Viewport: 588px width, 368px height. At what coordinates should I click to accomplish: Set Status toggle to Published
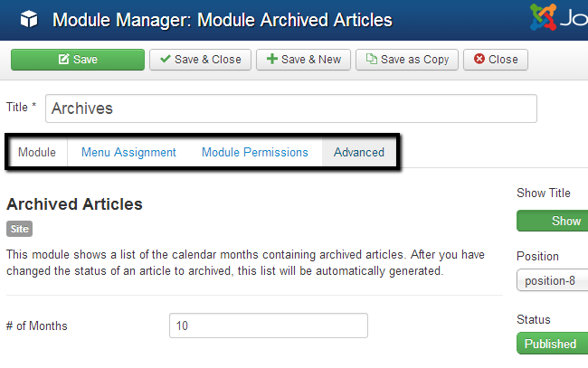click(551, 344)
